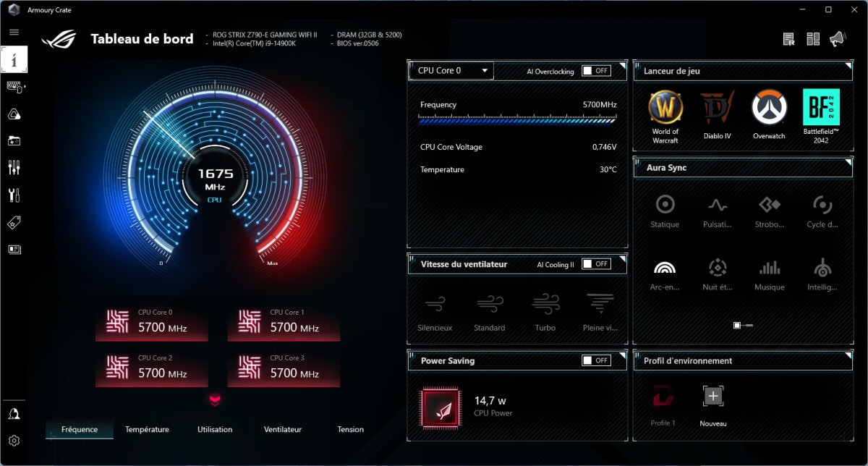Image resolution: width=868 pixels, height=466 pixels.
Task: Open the CPU Core 0 dropdown
Action: pyautogui.click(x=451, y=71)
